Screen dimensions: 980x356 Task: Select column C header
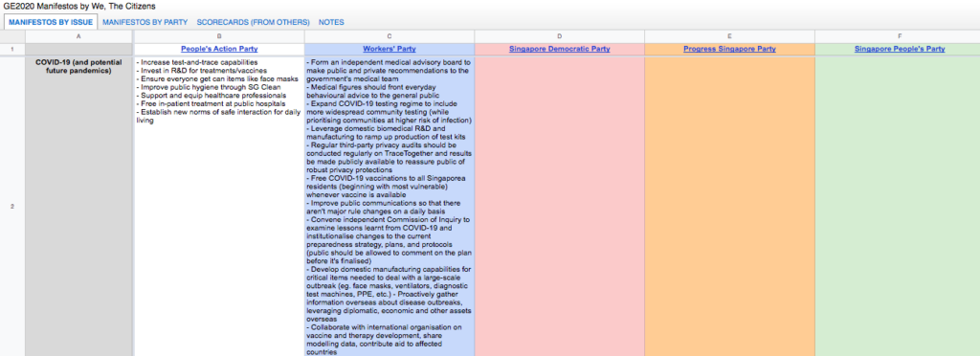click(390, 37)
